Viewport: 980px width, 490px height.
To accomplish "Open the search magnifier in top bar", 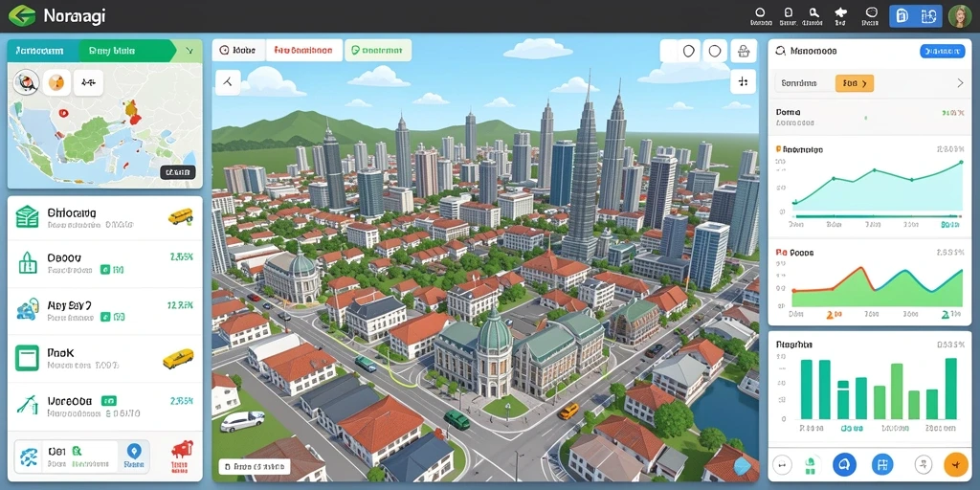I will pyautogui.click(x=813, y=12).
